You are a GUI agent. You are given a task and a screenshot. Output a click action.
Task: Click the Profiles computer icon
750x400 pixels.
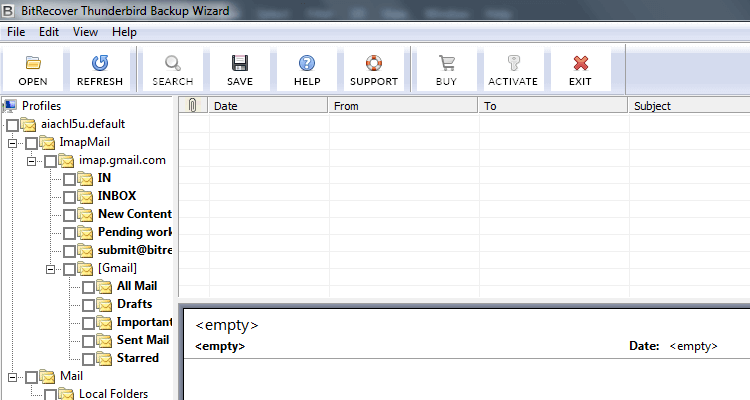tap(10, 105)
